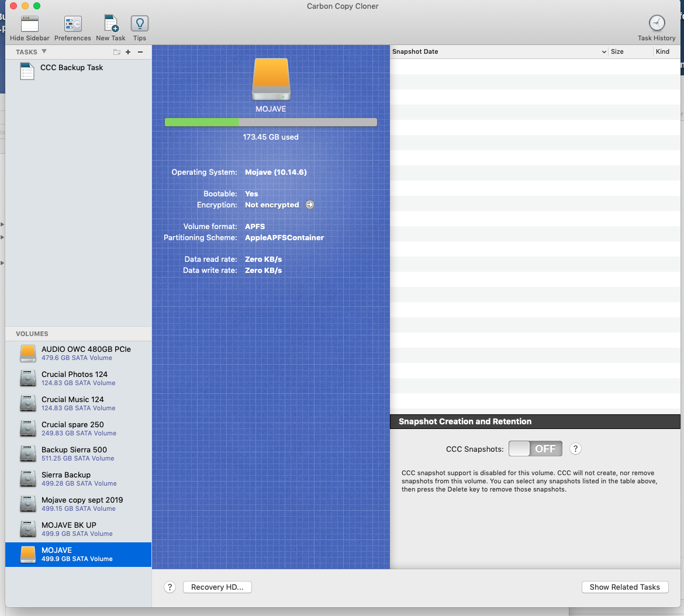Screen dimensions: 684x616
Task: Toggle the CCC Snapshots switch on
Action: click(x=536, y=449)
